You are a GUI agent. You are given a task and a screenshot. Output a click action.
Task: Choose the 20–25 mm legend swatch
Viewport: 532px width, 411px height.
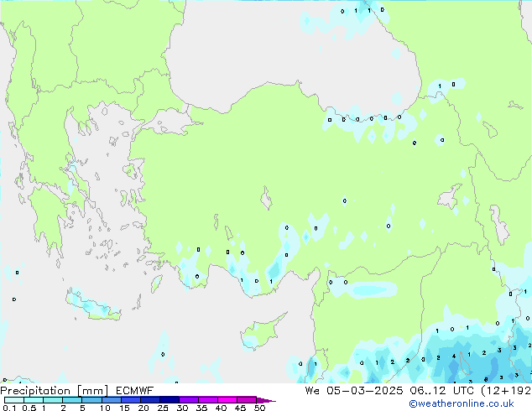pos(150,400)
